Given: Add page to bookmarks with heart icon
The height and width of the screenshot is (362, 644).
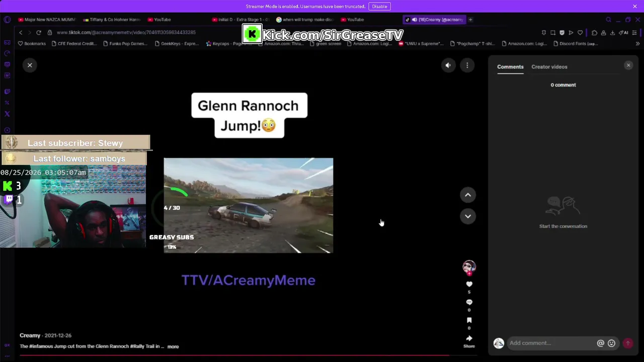Looking at the screenshot, I should pyautogui.click(x=580, y=33).
